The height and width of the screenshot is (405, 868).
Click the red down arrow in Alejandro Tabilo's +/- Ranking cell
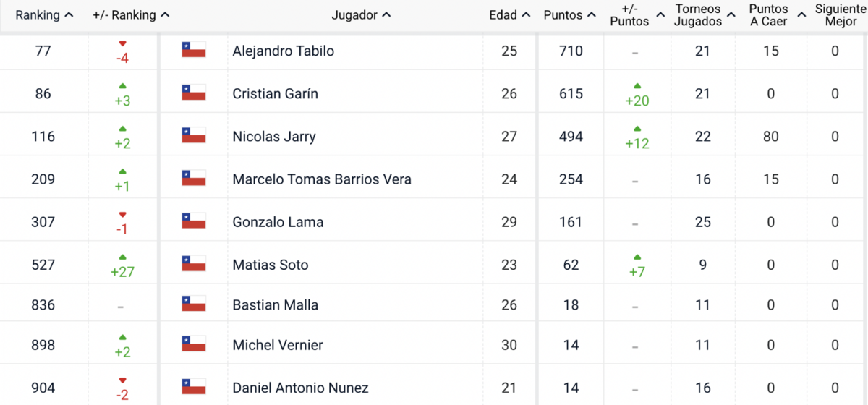tap(122, 43)
